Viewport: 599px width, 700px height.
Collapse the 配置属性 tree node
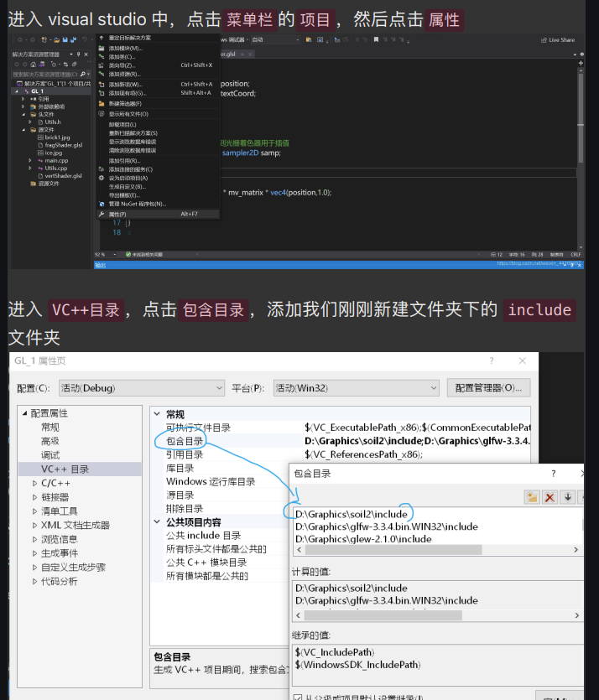tap(25, 413)
